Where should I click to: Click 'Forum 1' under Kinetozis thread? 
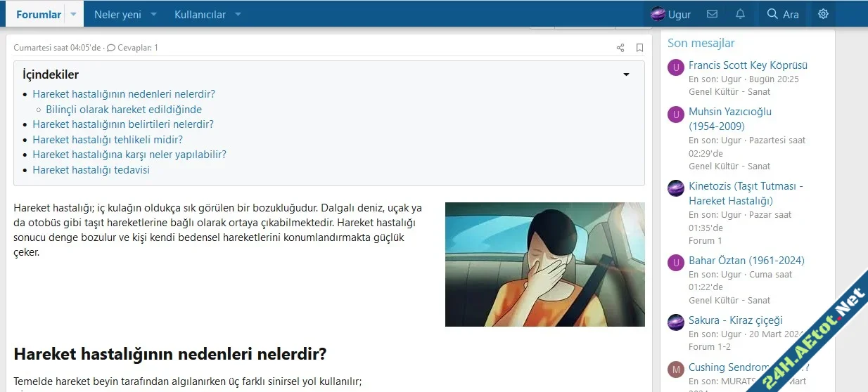click(706, 240)
